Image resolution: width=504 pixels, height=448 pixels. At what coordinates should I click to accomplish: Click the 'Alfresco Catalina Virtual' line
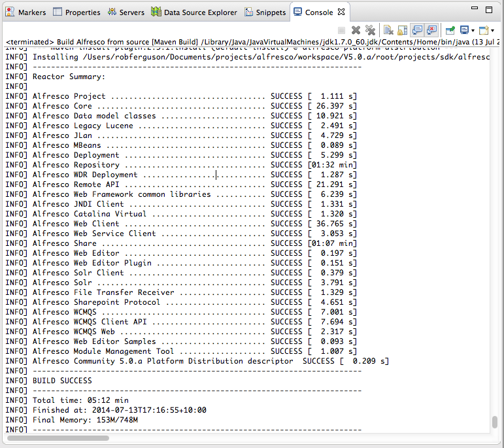[181, 214]
